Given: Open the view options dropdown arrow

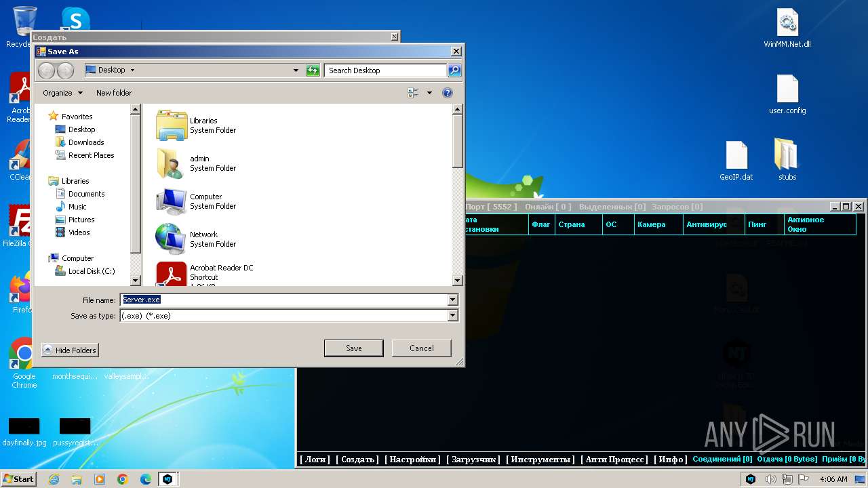Looking at the screenshot, I should pyautogui.click(x=429, y=93).
